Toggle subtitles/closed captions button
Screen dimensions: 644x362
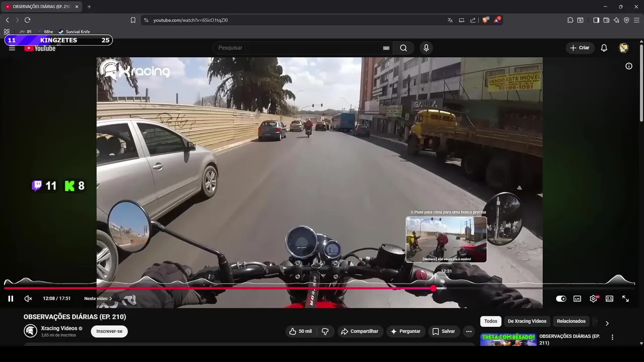point(577,299)
